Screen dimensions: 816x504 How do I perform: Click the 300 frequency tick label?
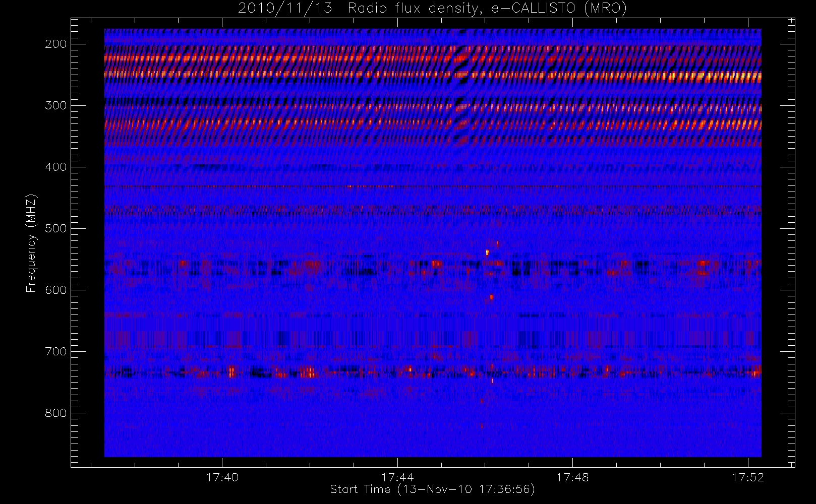coord(56,105)
